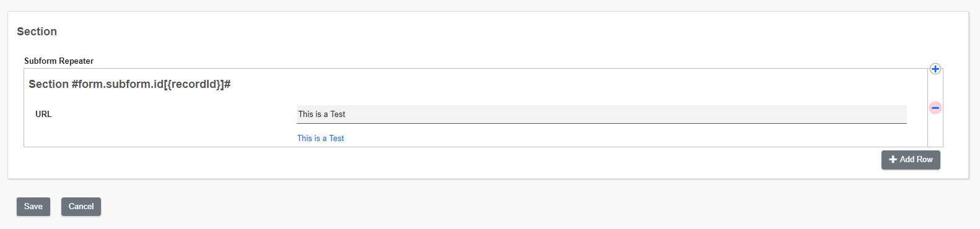The width and height of the screenshot is (980, 229).
Task: Click the "recordId" text in subform heading
Action: pos(195,84)
